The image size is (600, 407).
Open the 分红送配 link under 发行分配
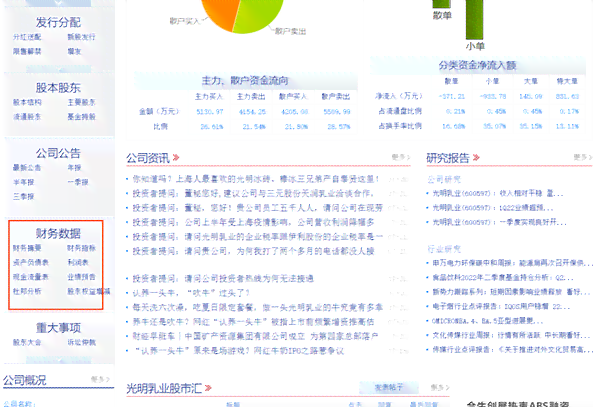(27, 37)
